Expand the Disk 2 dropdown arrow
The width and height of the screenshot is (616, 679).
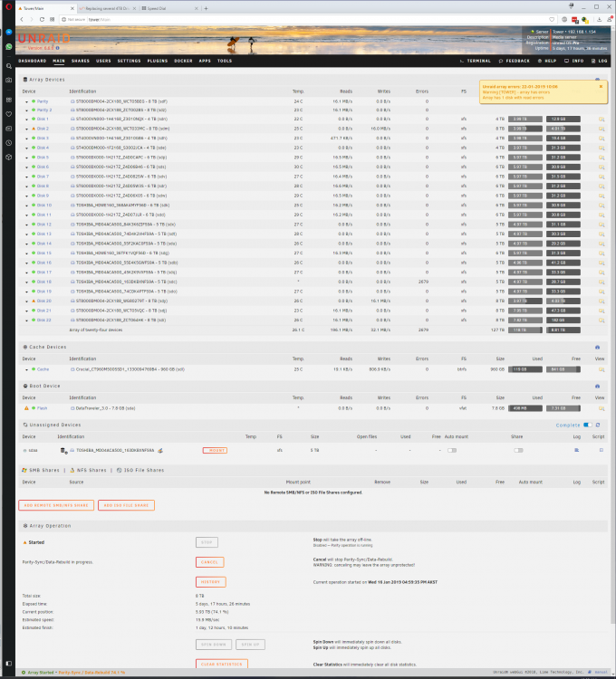(27, 129)
